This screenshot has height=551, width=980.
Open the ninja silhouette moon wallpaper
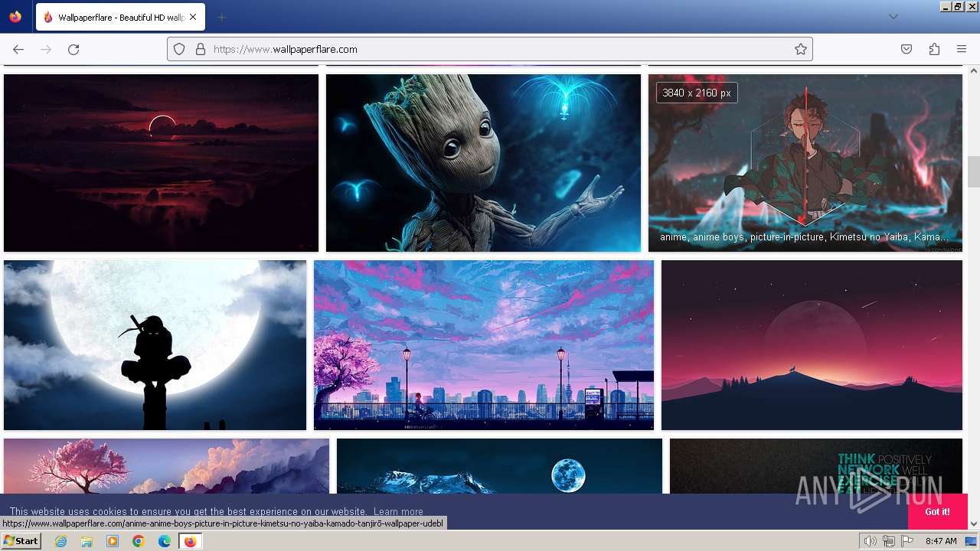pyautogui.click(x=155, y=345)
